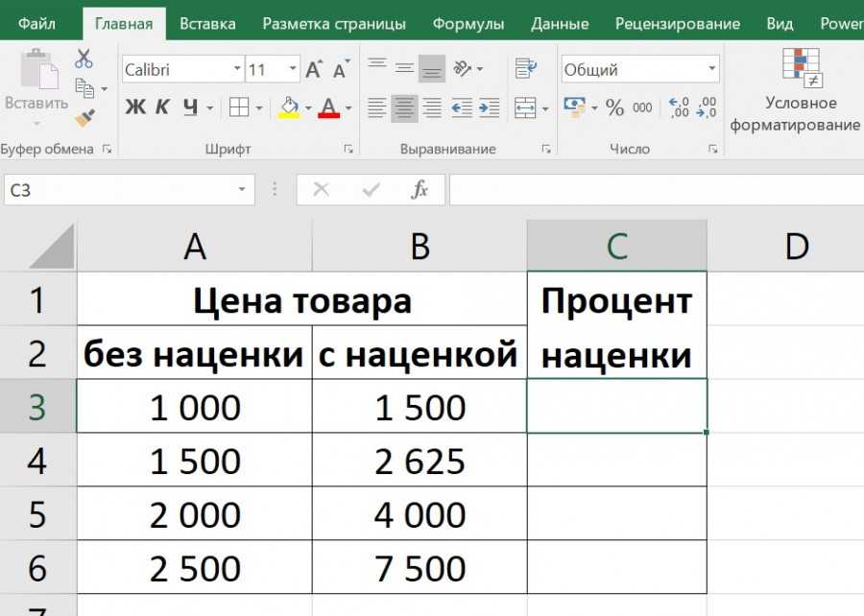Open the Calibri font name dropdown
864x616 pixels.
click(x=237, y=70)
